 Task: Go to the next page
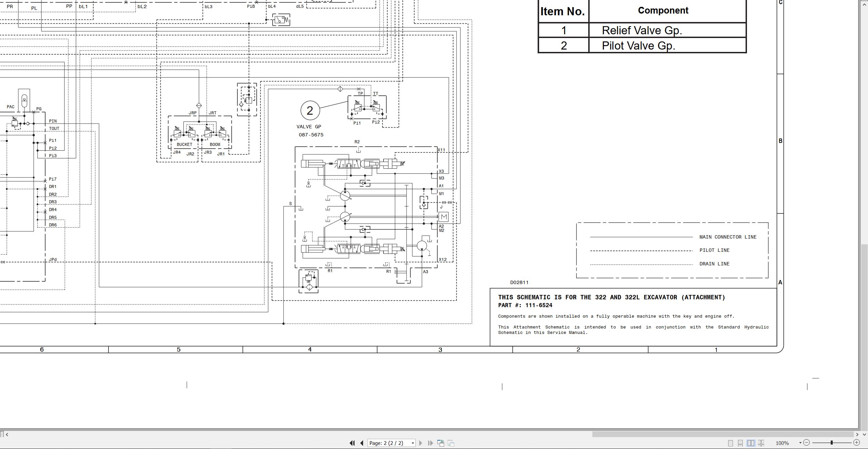[421, 443]
